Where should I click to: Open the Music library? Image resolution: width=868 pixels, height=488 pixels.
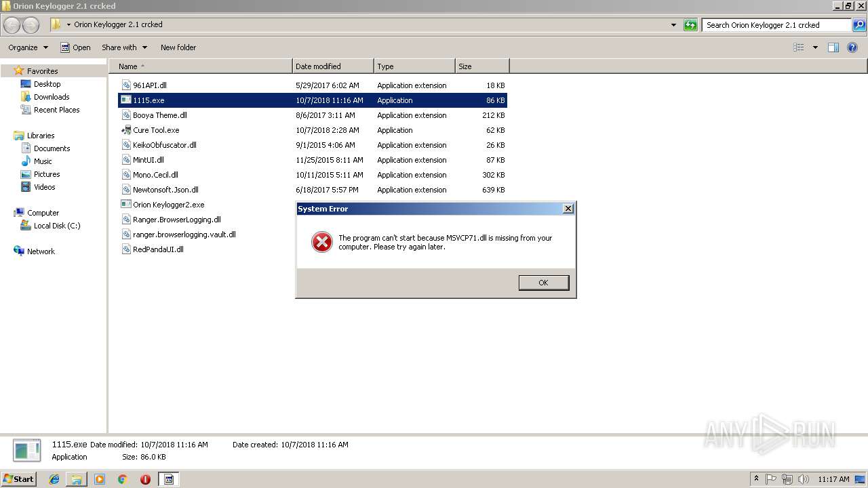coord(43,161)
